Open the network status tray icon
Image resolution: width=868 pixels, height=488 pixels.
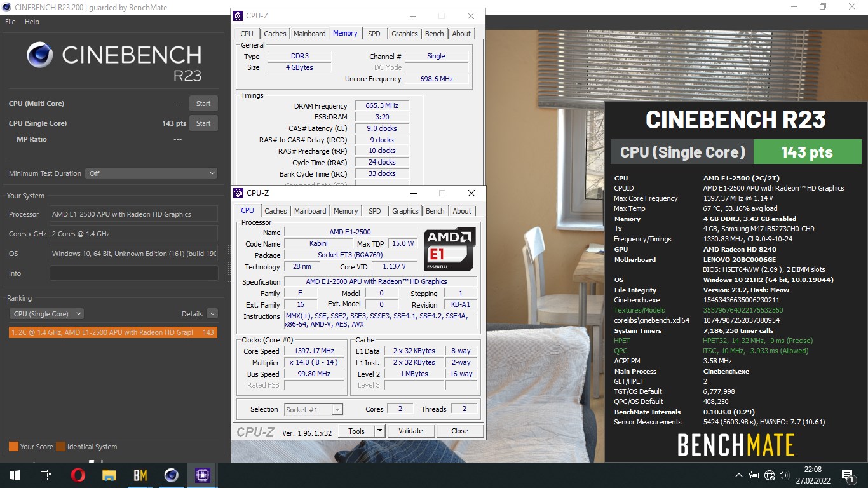(x=770, y=475)
